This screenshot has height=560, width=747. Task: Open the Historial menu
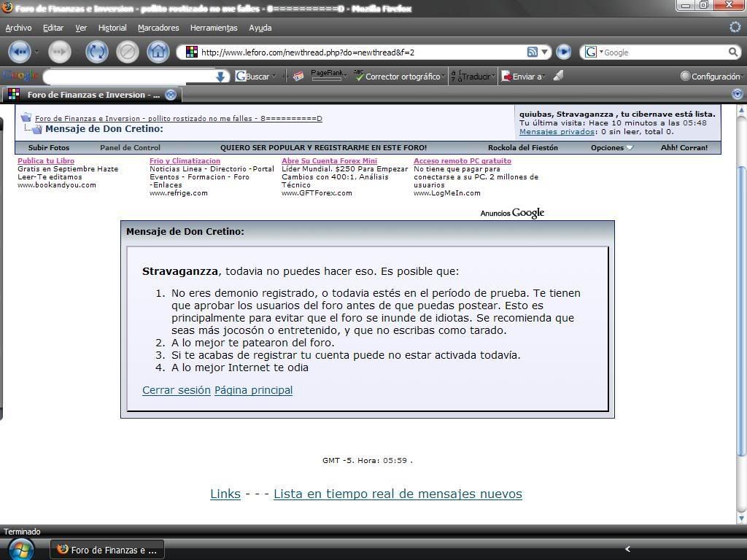click(112, 28)
